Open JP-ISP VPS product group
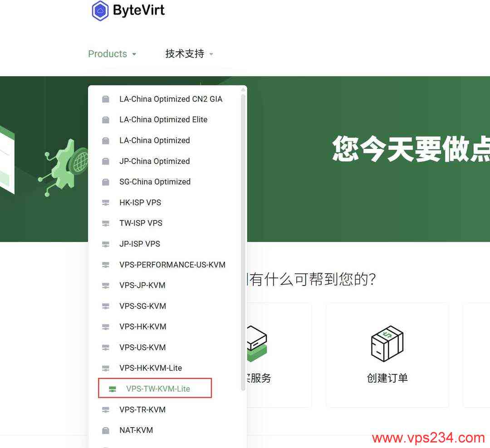Image resolution: width=490 pixels, height=448 pixels. click(139, 244)
